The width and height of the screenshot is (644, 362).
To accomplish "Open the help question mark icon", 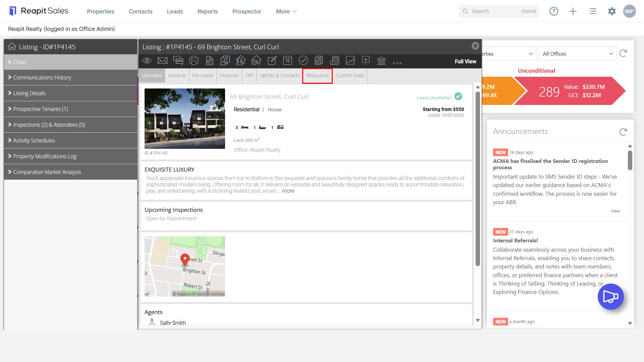I will (x=554, y=11).
